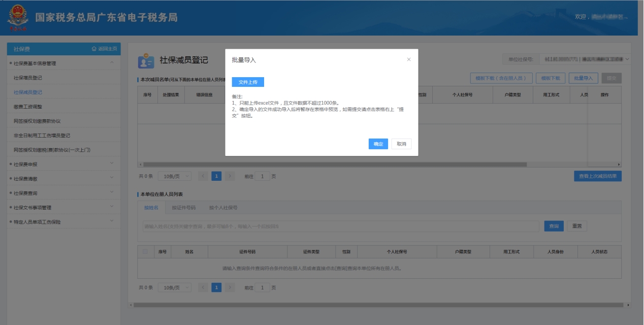Close the 批量导入 dialog with the X
The width and height of the screenshot is (644, 325).
(409, 59)
